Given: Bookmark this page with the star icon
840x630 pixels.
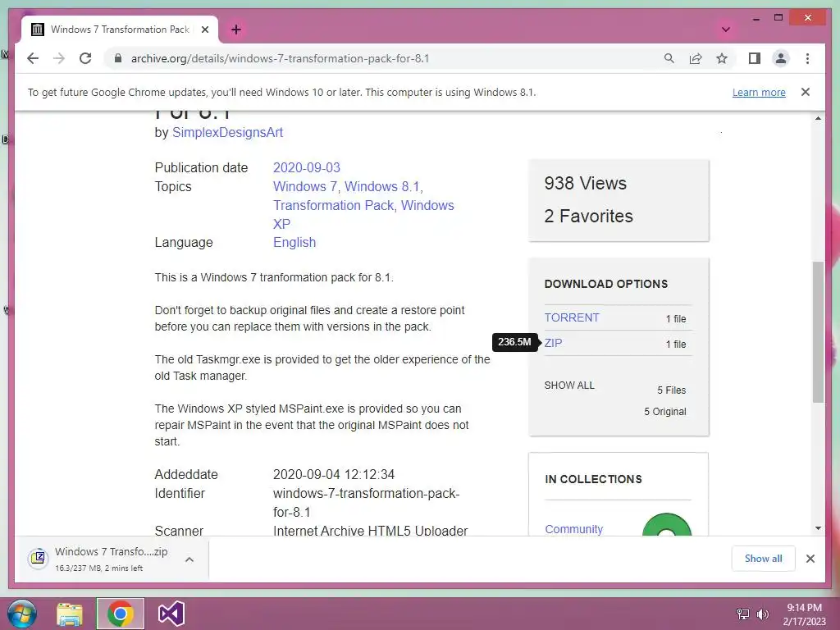Looking at the screenshot, I should point(722,58).
